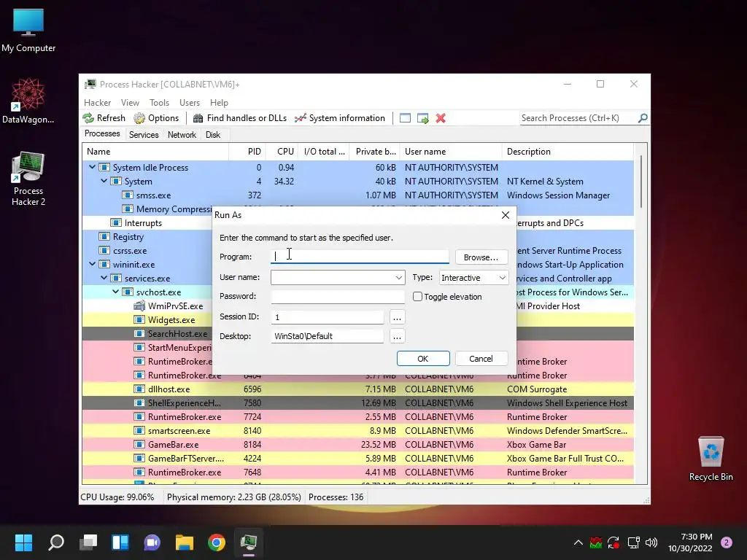The height and width of the screenshot is (560, 747).
Task: Click the Desktop WinSta0\Default field
Action: pos(328,336)
